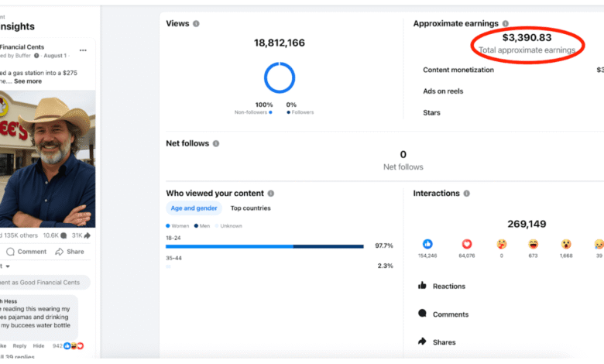
Task: Click Reply on the top comment
Action: click(19, 346)
